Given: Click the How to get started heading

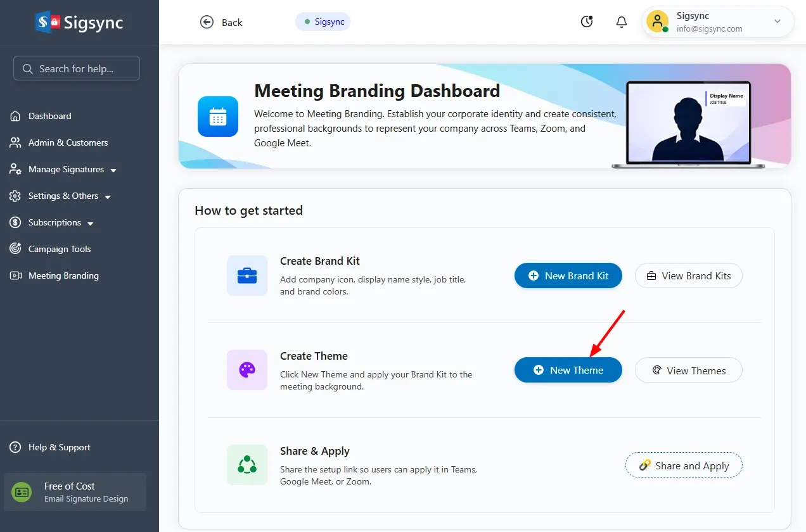Looking at the screenshot, I should point(248,210).
